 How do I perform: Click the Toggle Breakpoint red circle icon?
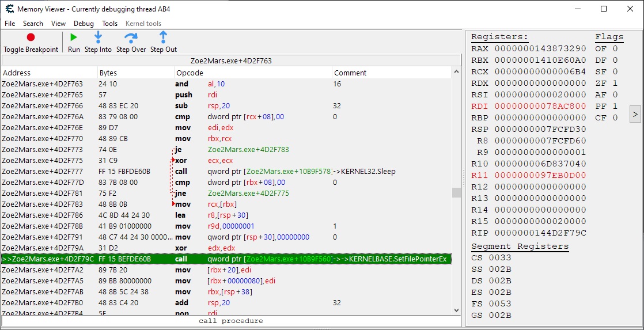coord(31,37)
